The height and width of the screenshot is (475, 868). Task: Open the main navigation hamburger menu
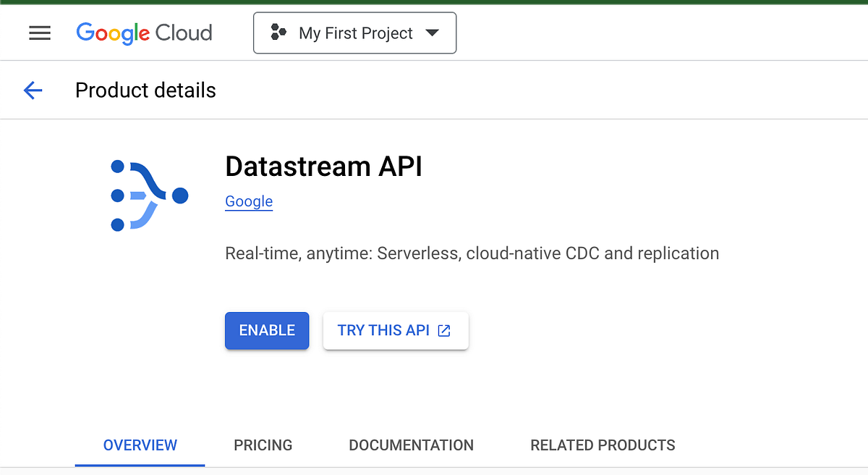pyautogui.click(x=40, y=33)
